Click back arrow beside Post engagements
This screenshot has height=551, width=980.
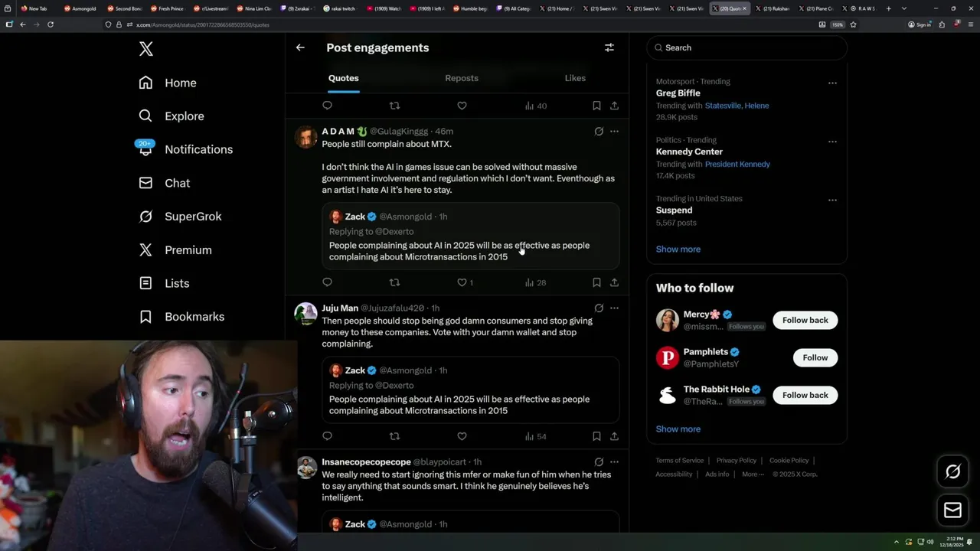pos(300,47)
